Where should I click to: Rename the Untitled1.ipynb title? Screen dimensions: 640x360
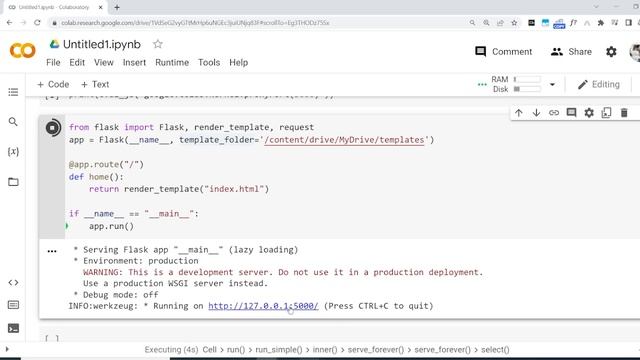click(x=102, y=44)
